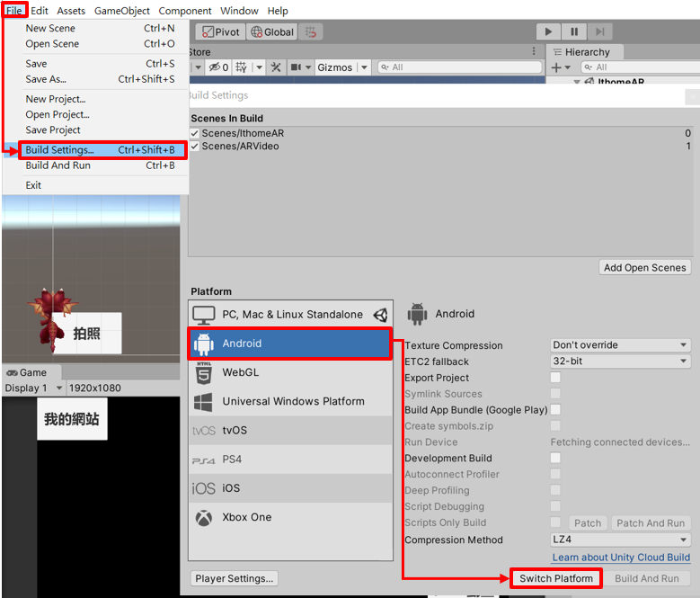Advance one frame with the step button
The height and width of the screenshot is (598, 700).
(x=599, y=31)
